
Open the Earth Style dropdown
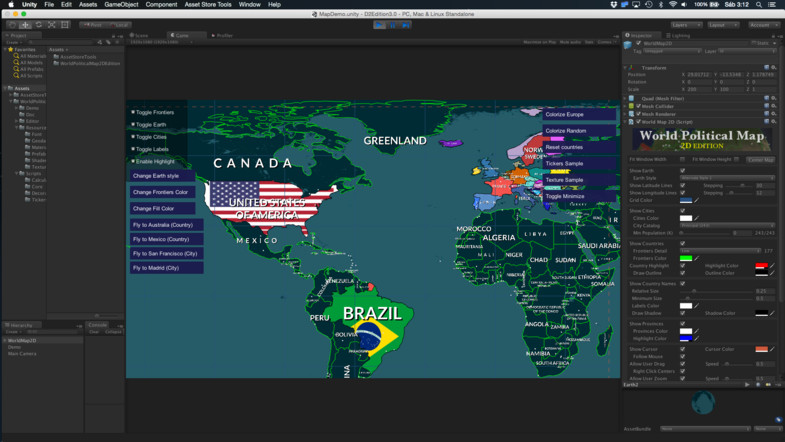(x=727, y=178)
